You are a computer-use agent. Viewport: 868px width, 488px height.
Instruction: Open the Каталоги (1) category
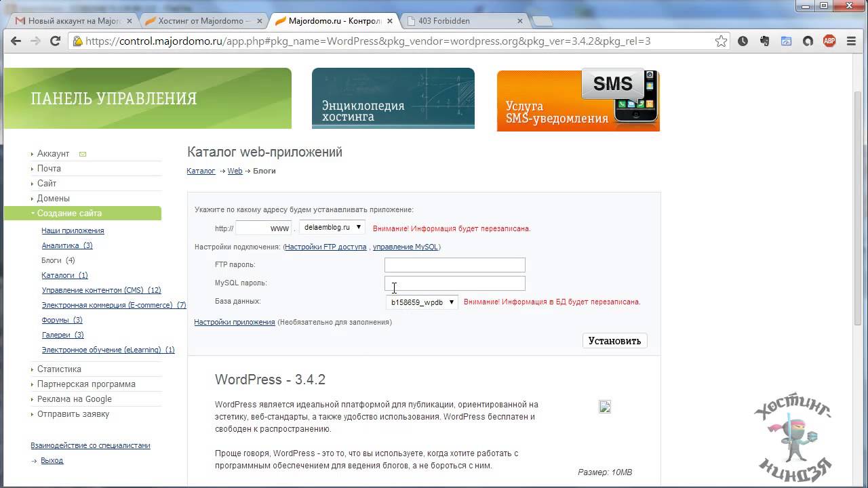64,276
